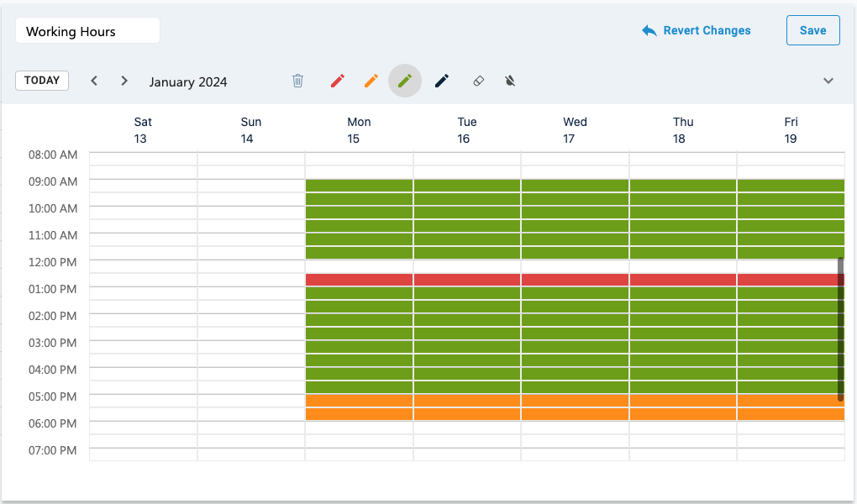The image size is (857, 504).
Task: Select the eraser tool
Action: [x=479, y=81]
